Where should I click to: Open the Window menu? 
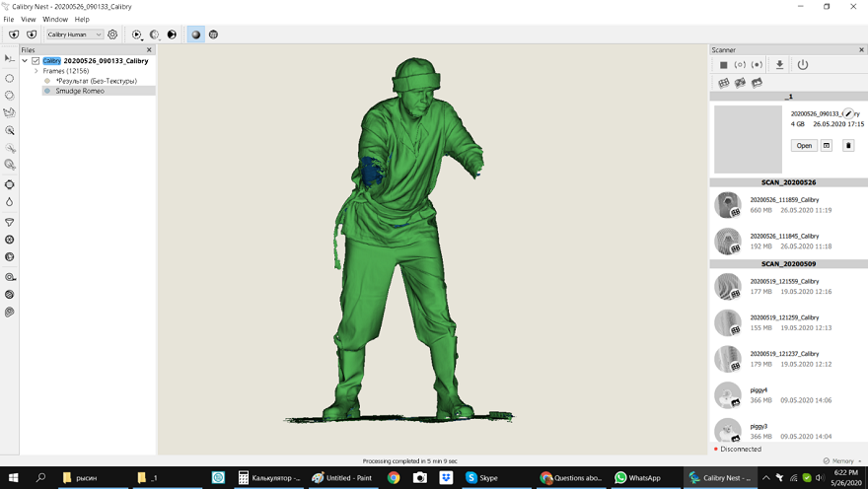[55, 19]
